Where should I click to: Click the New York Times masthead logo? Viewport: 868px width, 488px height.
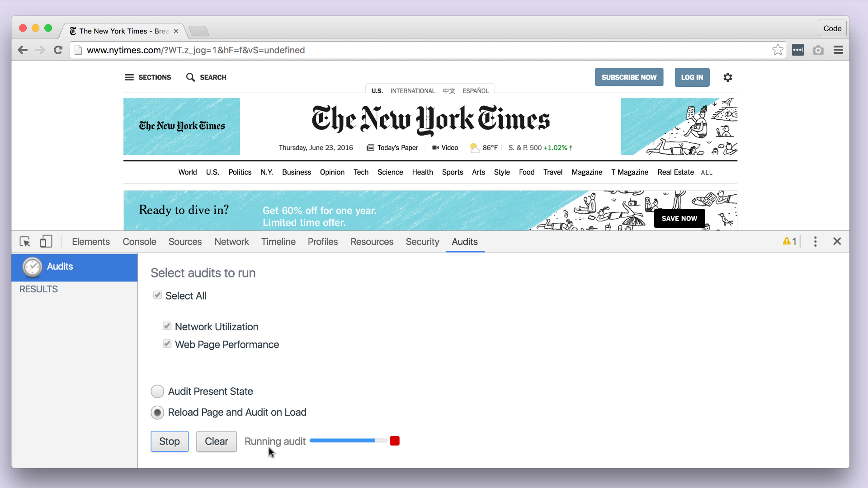point(430,120)
